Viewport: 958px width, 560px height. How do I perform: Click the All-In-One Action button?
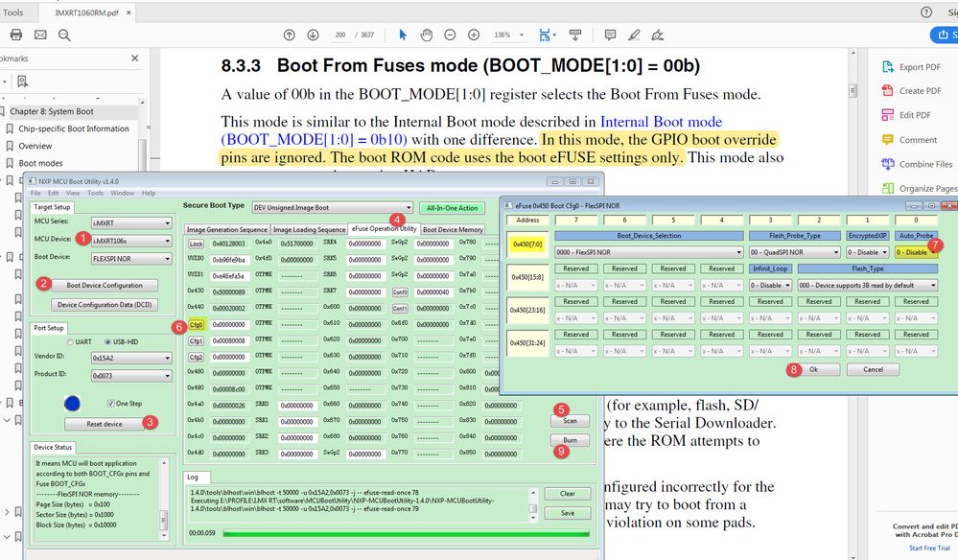tap(452, 208)
